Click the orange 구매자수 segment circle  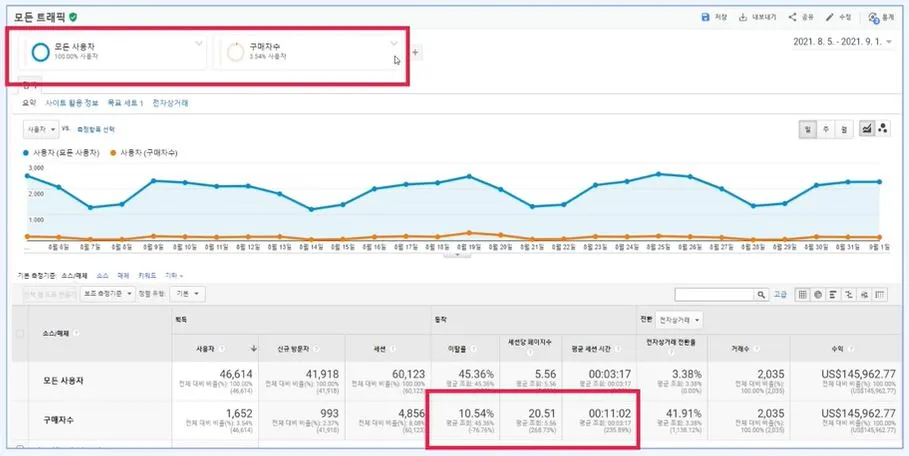(235, 52)
